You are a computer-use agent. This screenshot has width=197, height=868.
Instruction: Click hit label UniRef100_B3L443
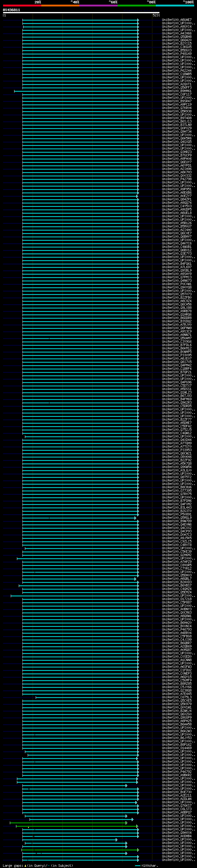(177, 507)
